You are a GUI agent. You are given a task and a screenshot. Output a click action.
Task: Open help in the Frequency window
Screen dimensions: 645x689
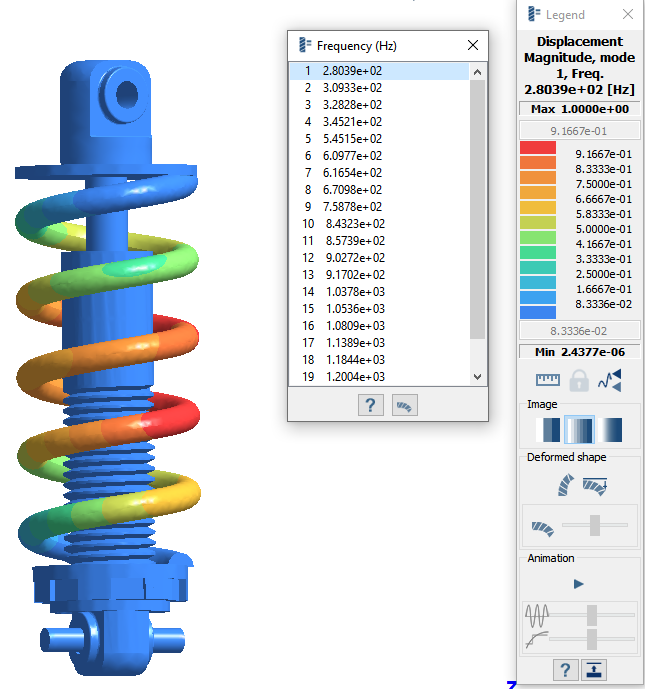[371, 405]
